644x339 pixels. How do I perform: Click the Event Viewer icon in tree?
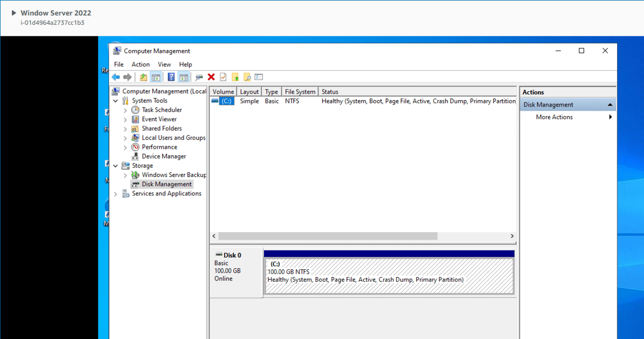point(135,119)
